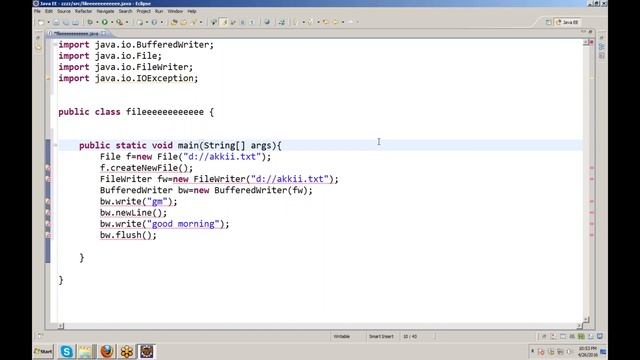
Task: Open Skype from the taskbar
Action: pos(67,351)
